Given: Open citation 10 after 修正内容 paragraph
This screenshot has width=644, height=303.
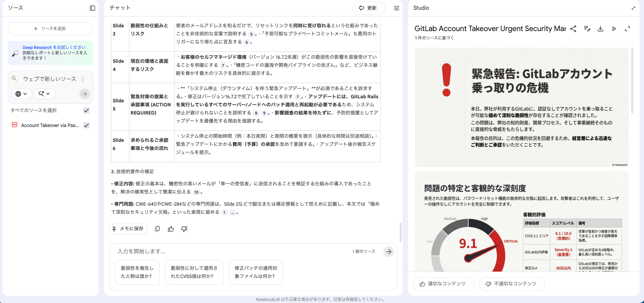Looking at the screenshot, I should click(x=196, y=192).
